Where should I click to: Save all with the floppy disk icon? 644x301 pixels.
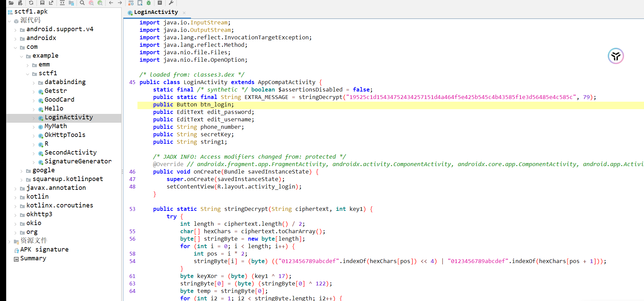pos(42,3)
